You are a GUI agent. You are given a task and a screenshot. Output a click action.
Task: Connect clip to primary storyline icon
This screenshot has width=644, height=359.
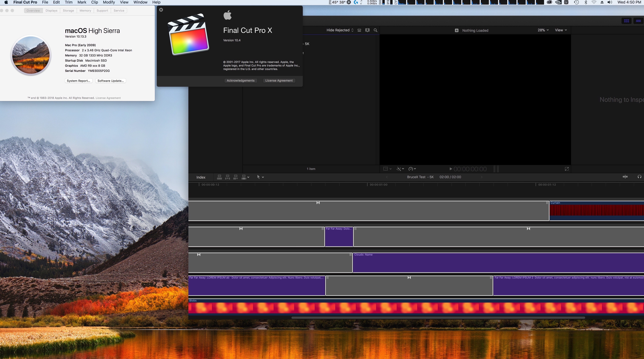coord(219,177)
